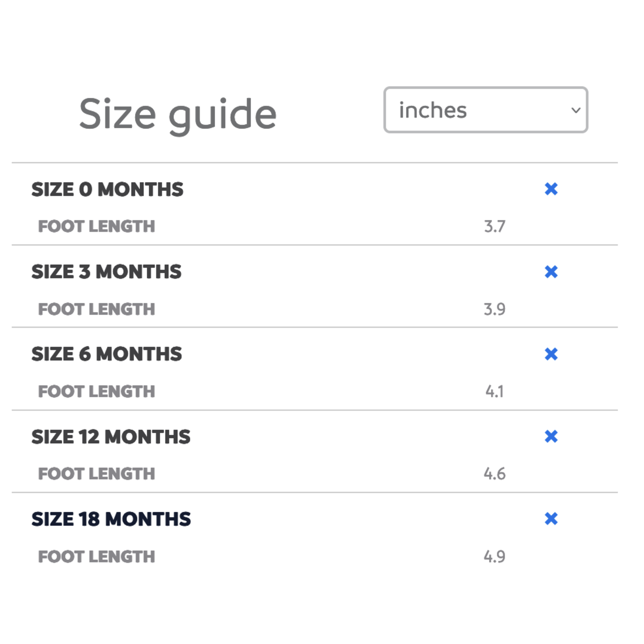Image resolution: width=644 pixels, height=644 pixels.
Task: Click the chevron arrow in unit selector
Action: coord(576,110)
